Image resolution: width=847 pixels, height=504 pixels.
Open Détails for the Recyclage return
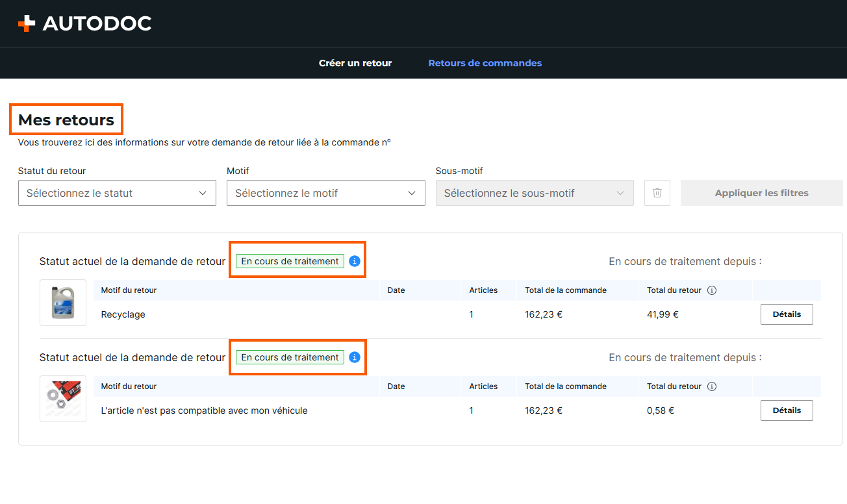787,314
